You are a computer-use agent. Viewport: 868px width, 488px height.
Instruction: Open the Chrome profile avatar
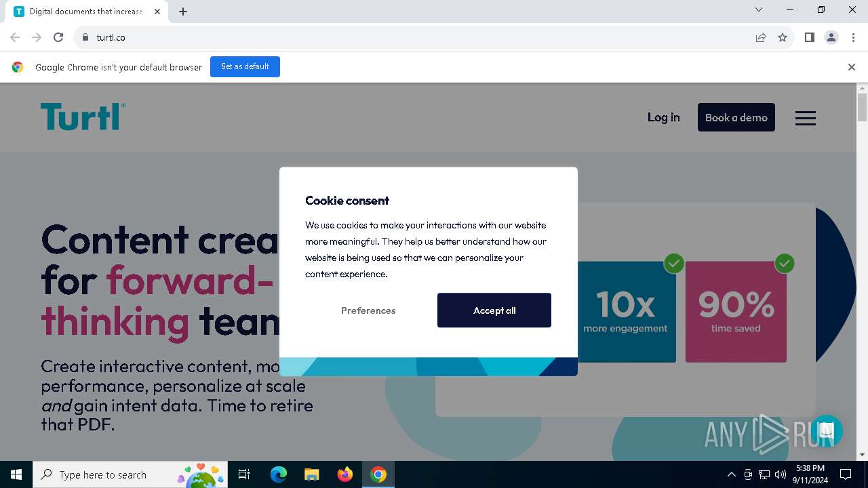[831, 37]
